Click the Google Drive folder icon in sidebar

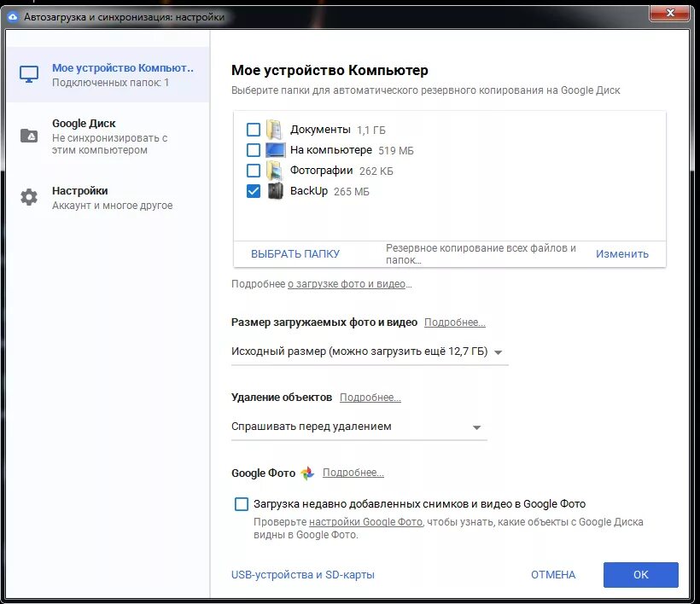[x=29, y=136]
